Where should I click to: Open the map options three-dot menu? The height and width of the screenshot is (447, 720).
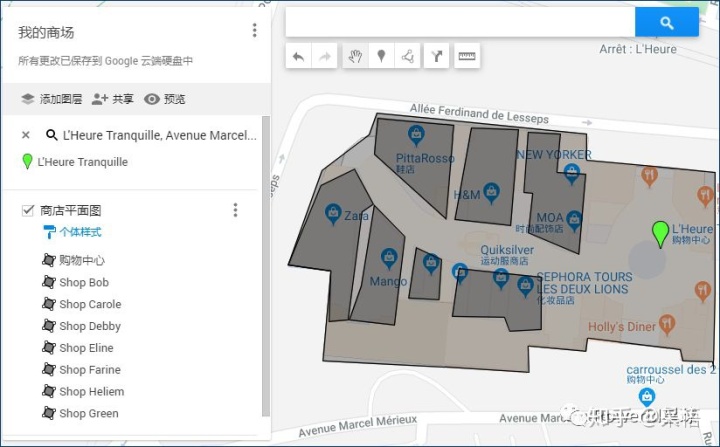[x=254, y=30]
